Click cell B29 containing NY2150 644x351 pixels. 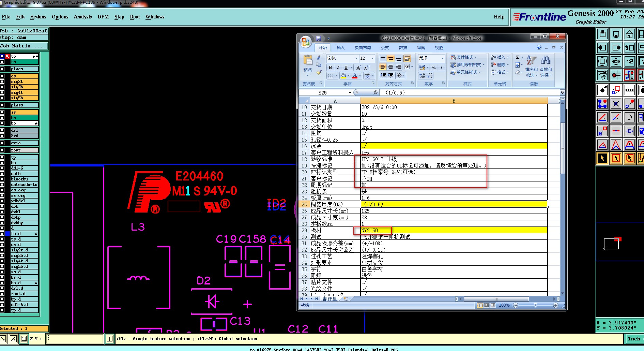(454, 231)
